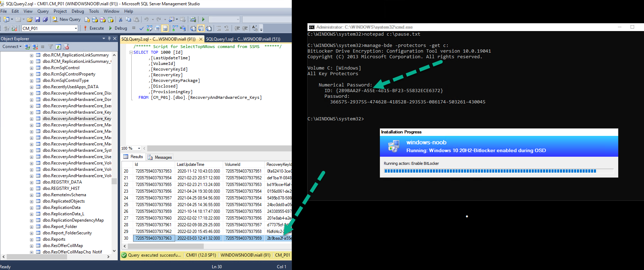Open Activity Monitor from the toolbar
The width and height of the screenshot is (644, 270).
pos(193,19)
